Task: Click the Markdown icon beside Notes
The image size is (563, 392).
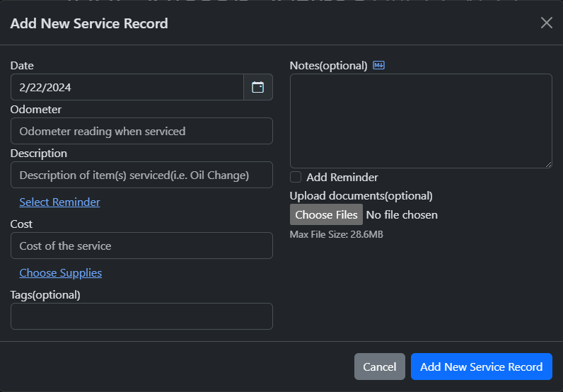Action: tap(378, 66)
